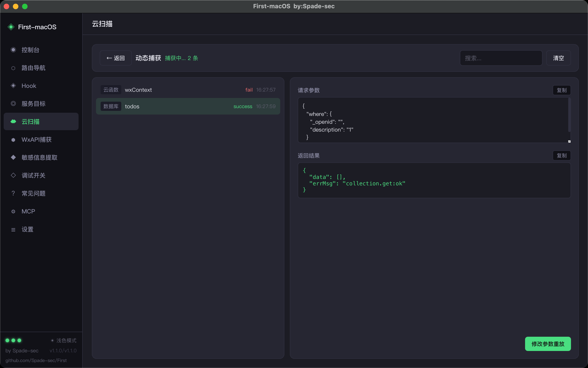The image size is (588, 368).
Task: Click the 捕获中... 2 条 status text
Action: [x=181, y=58]
